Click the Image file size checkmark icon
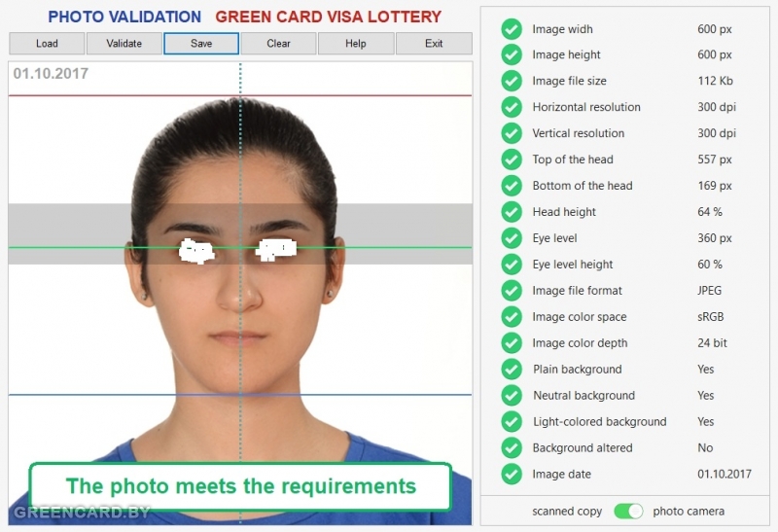This screenshot has height=532, width=778. (512, 81)
